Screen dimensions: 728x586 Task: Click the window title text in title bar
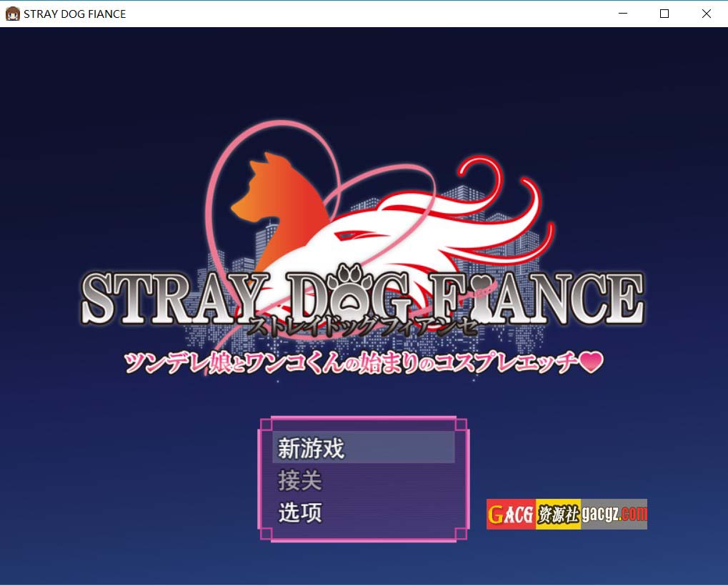point(75,14)
